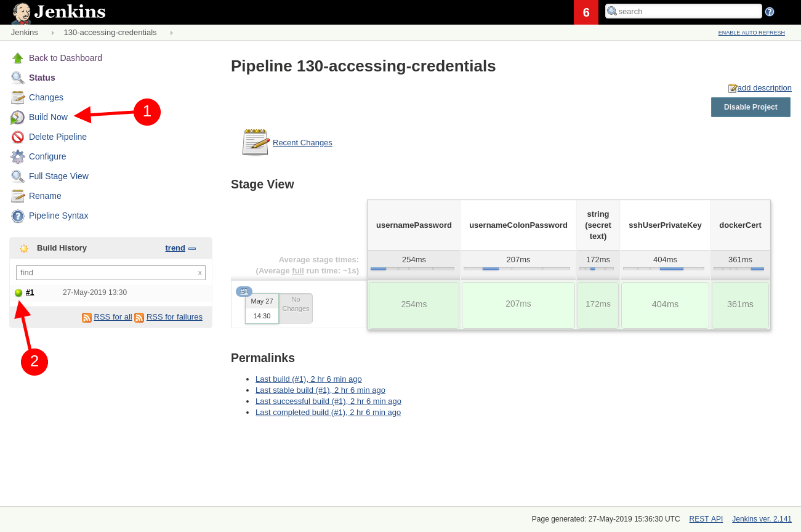Click the usernameColonPassword 207ms stage cell

(x=518, y=305)
